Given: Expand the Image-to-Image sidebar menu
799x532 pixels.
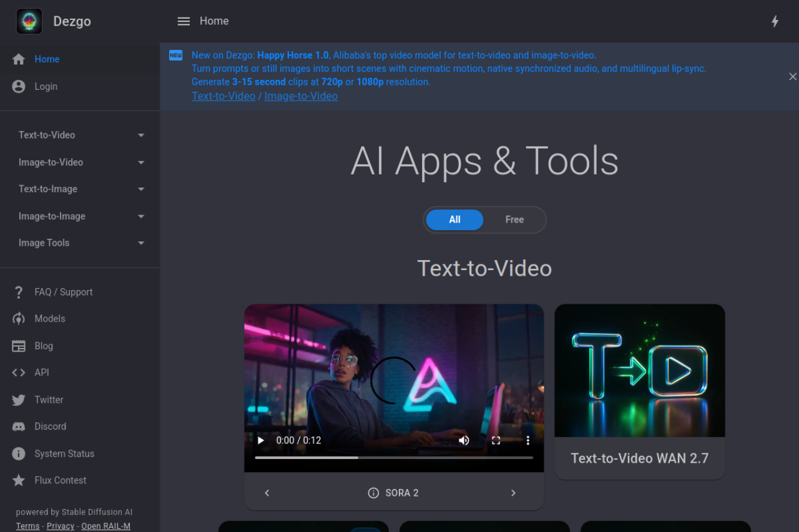Looking at the screenshot, I should pos(80,216).
